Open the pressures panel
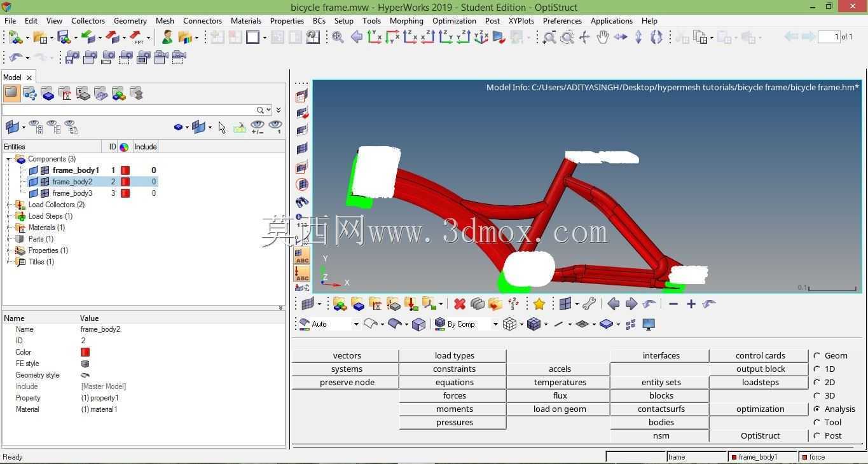Viewport: 868px width, 464px height. click(x=454, y=423)
